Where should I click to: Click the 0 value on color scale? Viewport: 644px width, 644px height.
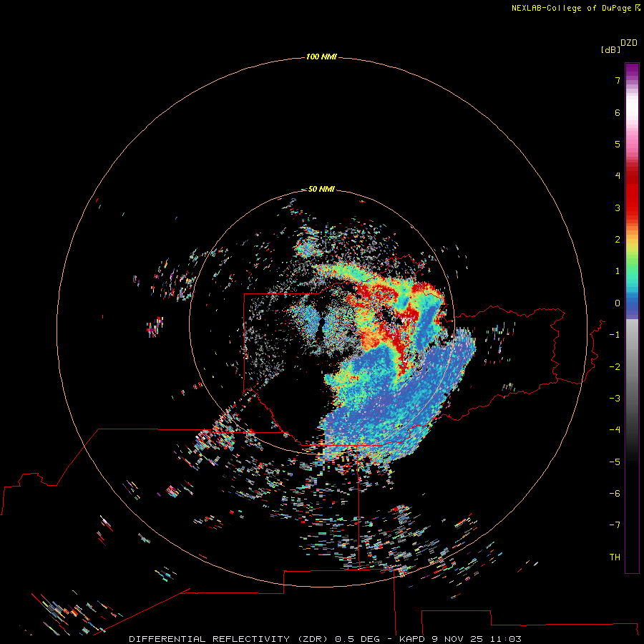coord(618,303)
